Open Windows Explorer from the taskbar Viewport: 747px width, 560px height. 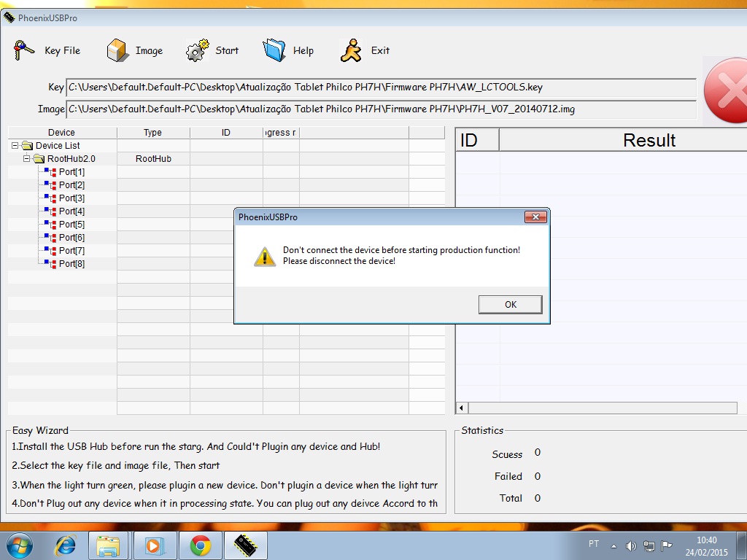pyautogui.click(x=108, y=545)
